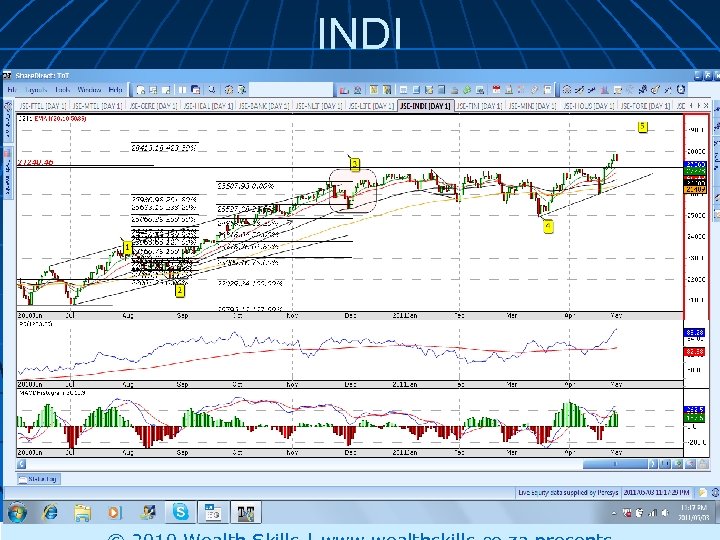720x540 pixels.
Task: Show hidden system tray icons
Action: coord(614,513)
